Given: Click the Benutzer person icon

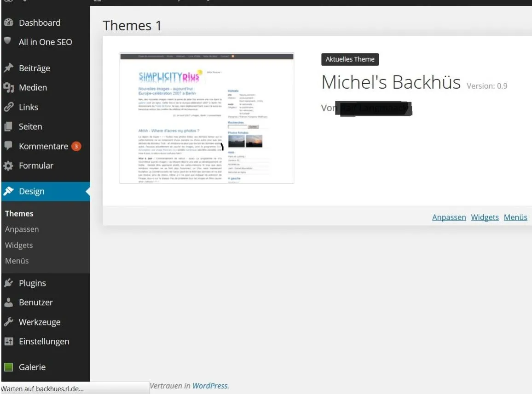Looking at the screenshot, I should [8, 302].
